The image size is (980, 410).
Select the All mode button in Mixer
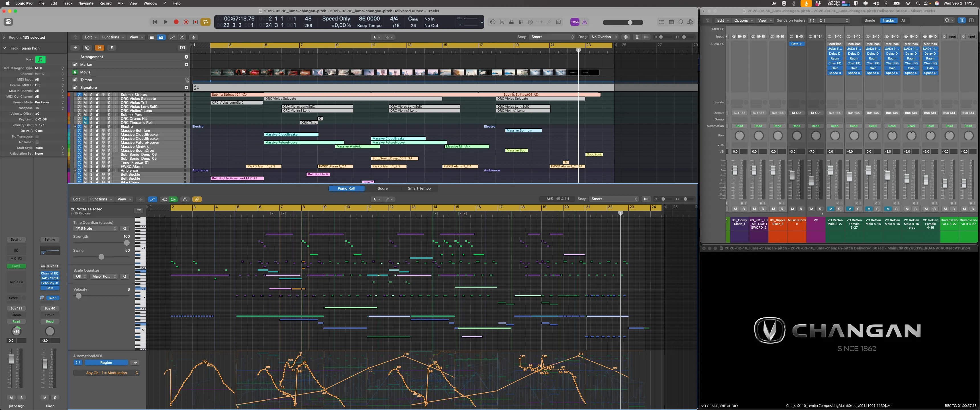[x=903, y=20]
